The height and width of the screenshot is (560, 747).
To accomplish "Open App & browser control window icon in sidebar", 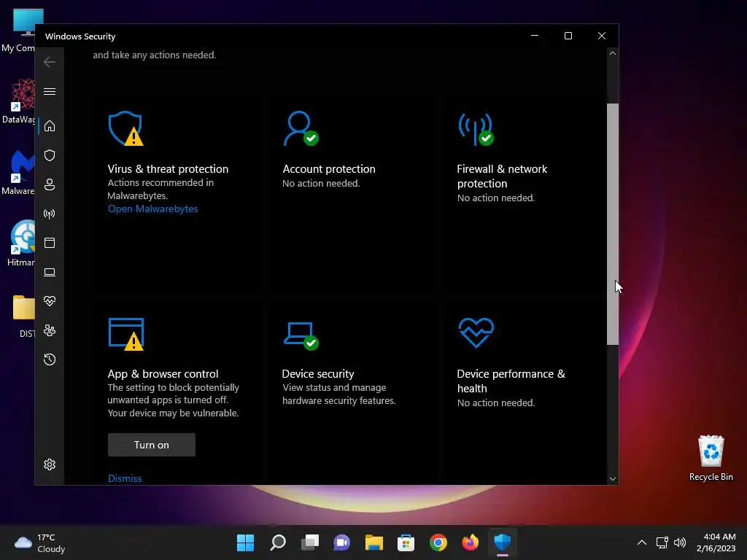I will 50,243.
